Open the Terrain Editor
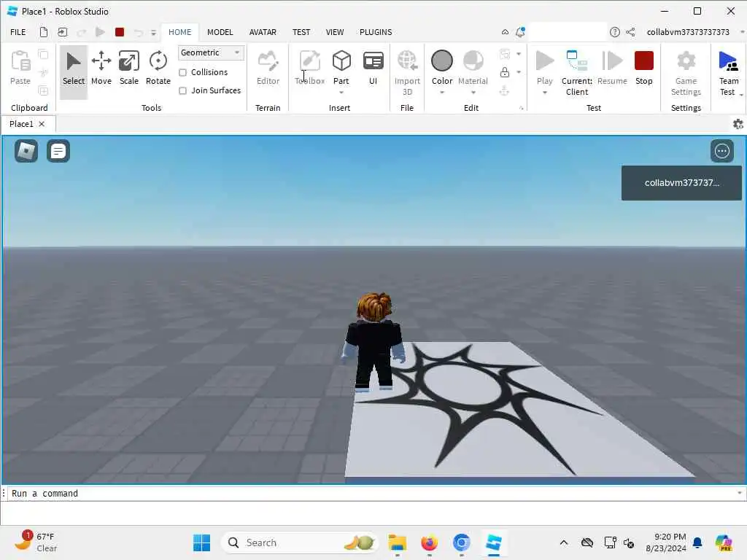The width and height of the screenshot is (747, 560). [x=268, y=69]
